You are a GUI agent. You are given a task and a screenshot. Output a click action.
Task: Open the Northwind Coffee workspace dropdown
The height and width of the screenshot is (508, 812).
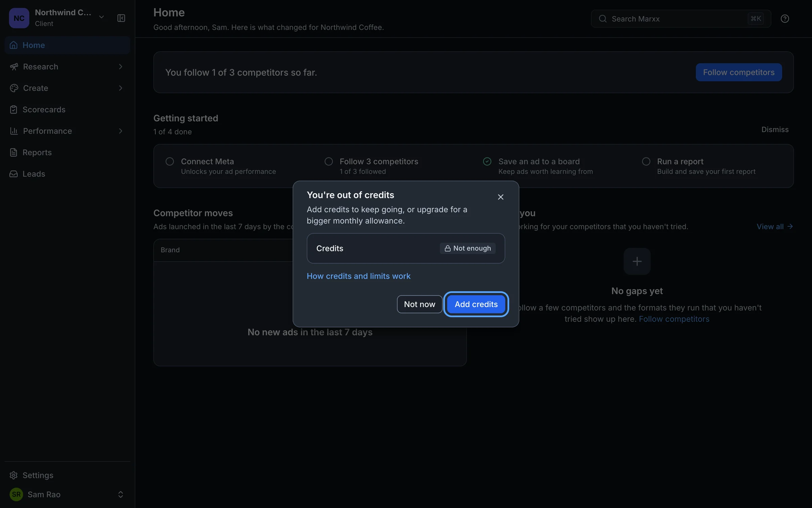point(101,17)
